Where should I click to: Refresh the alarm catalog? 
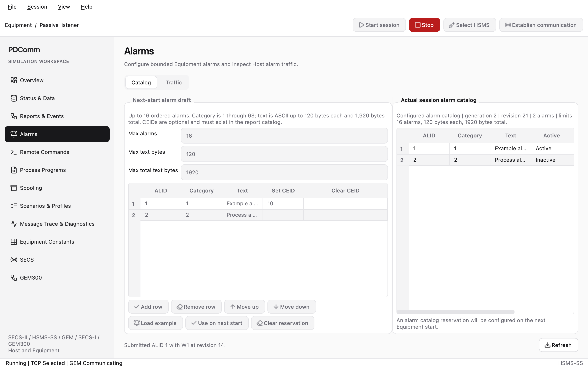coord(558,345)
